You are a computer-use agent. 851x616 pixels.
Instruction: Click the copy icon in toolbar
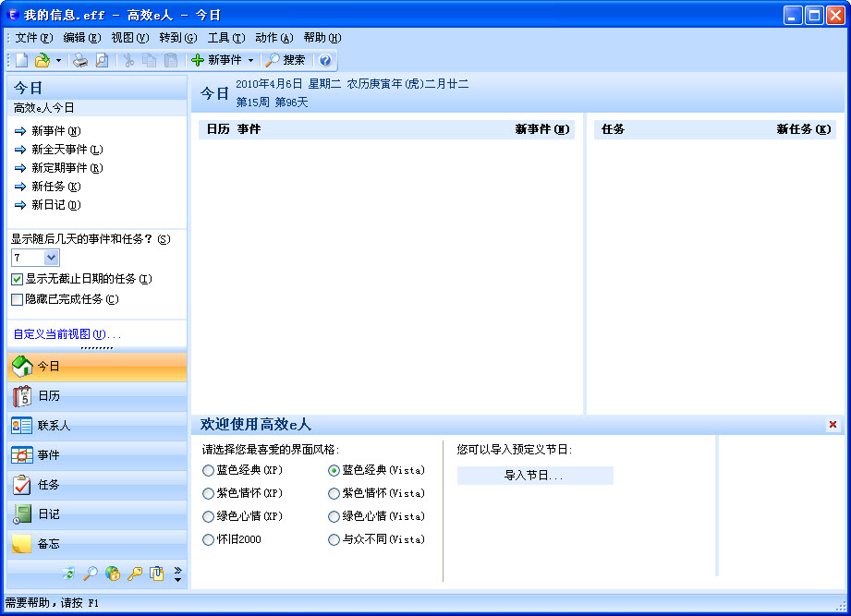coord(150,60)
